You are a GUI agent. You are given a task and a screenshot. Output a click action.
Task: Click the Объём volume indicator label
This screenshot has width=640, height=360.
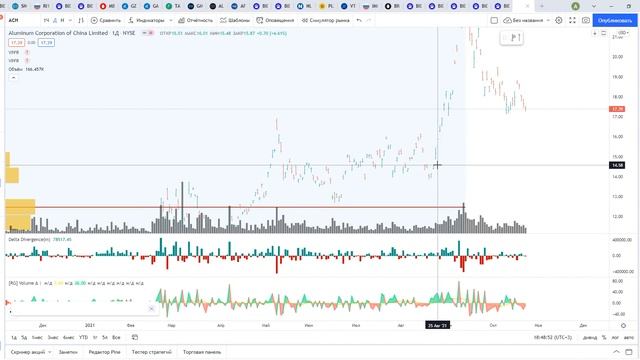coord(16,69)
